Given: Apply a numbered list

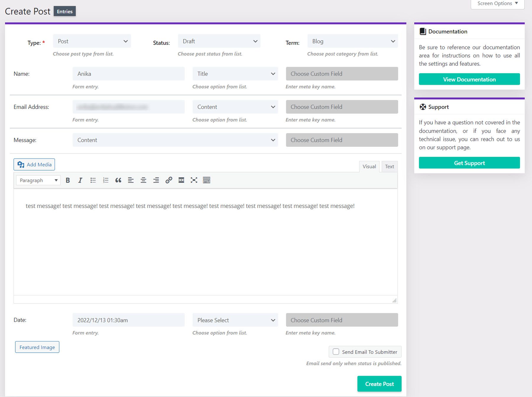Looking at the screenshot, I should [106, 180].
